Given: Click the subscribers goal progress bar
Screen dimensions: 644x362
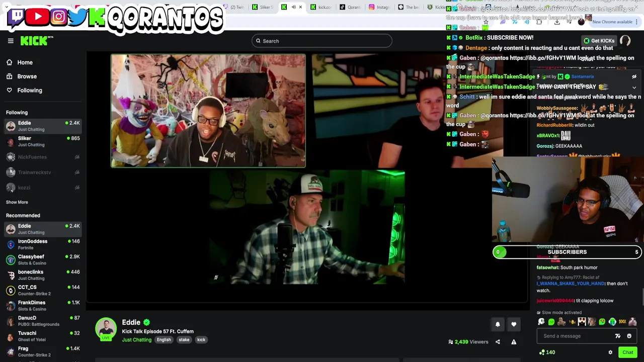Looking at the screenshot, I should (x=567, y=252).
